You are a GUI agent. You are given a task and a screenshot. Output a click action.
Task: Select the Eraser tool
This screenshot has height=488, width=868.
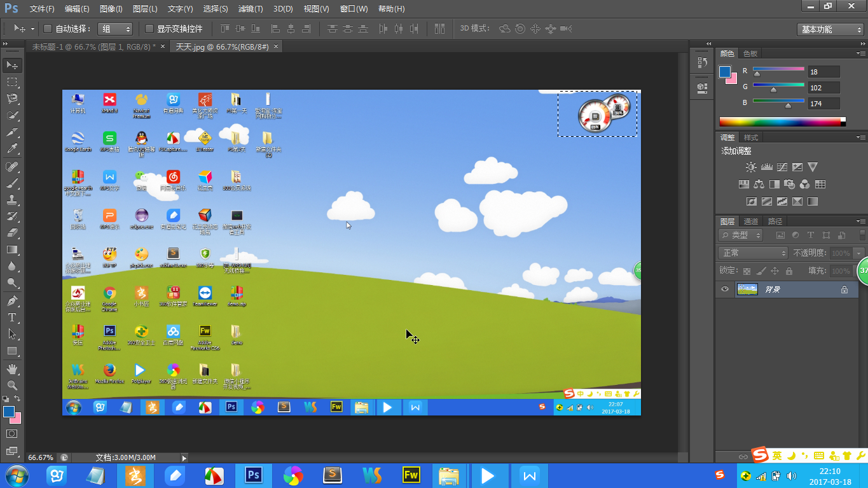pyautogui.click(x=12, y=233)
